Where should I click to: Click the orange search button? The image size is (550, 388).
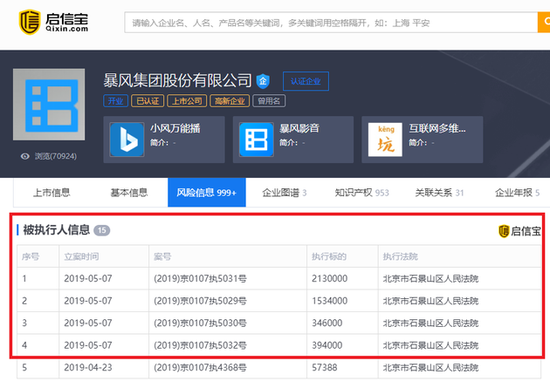[x=544, y=22]
